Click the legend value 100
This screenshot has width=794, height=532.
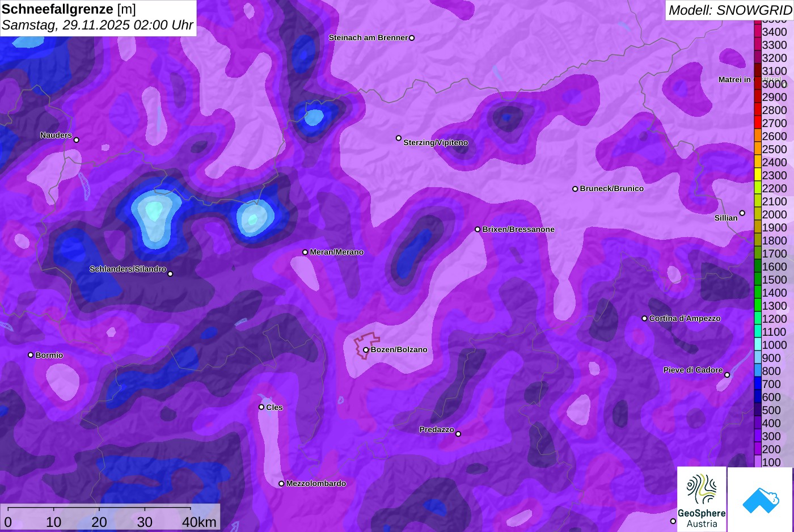click(771, 462)
